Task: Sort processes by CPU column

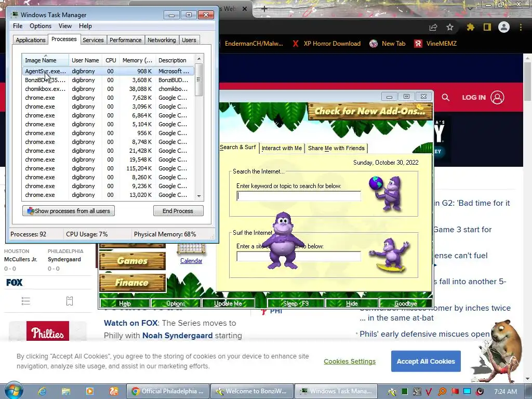Action: [111, 60]
